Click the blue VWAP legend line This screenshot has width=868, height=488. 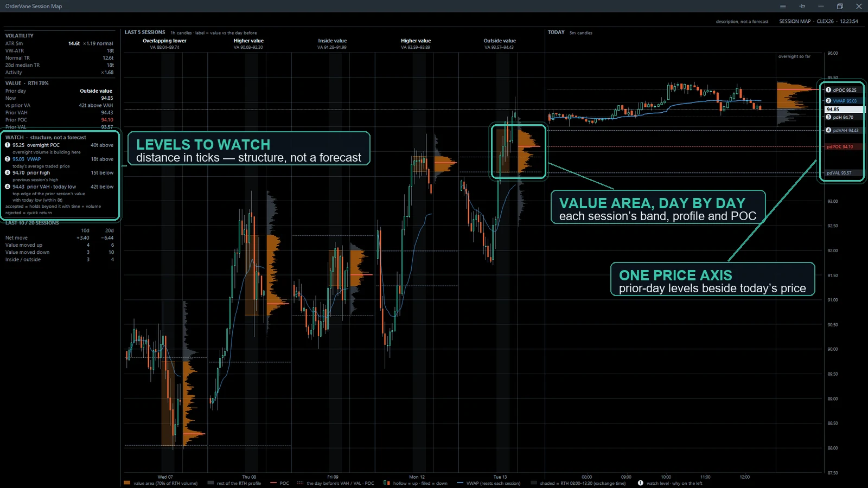pyautogui.click(x=460, y=483)
